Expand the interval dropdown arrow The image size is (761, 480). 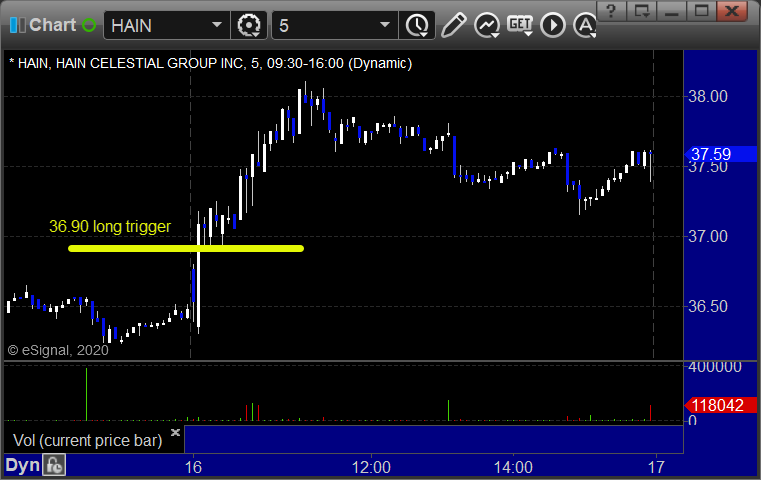coord(385,25)
